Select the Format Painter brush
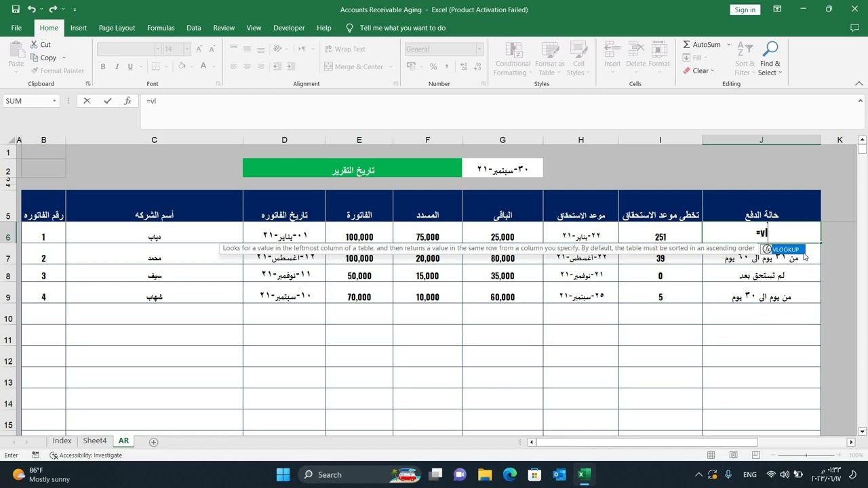Viewport: 868px width, 488px height. tap(57, 70)
